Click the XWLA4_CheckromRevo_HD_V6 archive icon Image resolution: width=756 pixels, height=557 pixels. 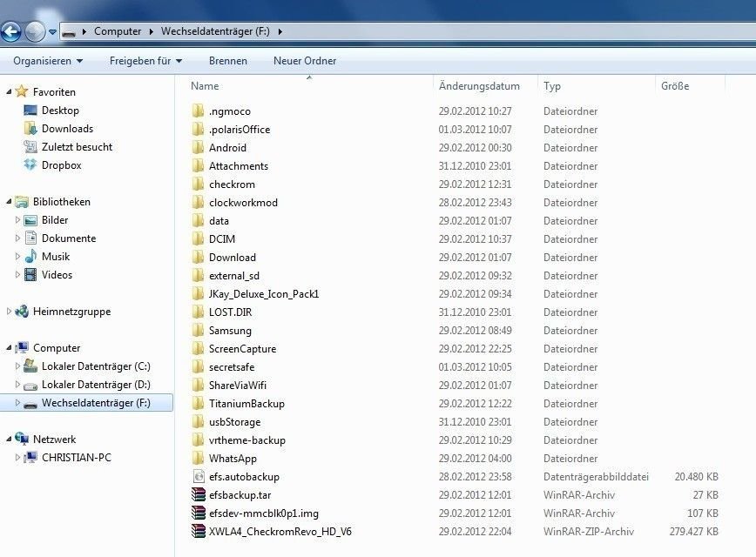(x=199, y=532)
